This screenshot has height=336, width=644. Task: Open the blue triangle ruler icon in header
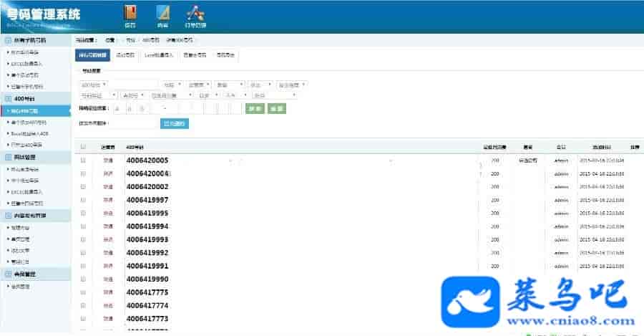(x=163, y=13)
